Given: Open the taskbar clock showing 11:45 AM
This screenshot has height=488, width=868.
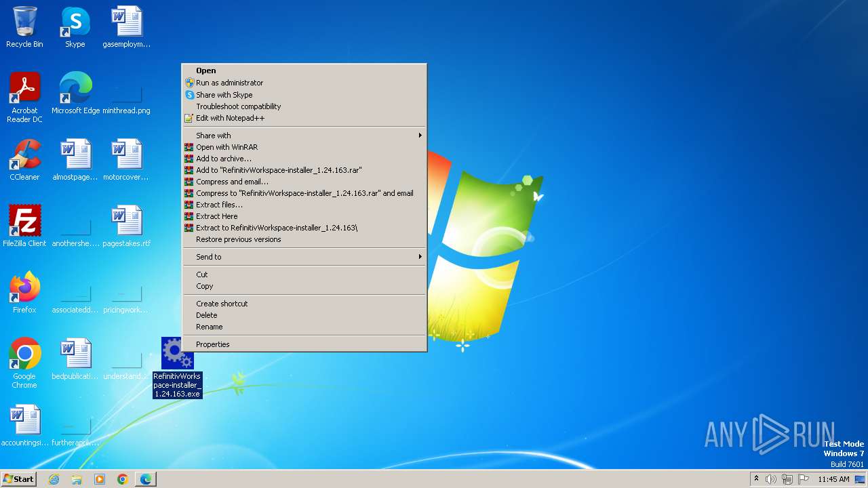Looking at the screenshot, I should [x=833, y=479].
